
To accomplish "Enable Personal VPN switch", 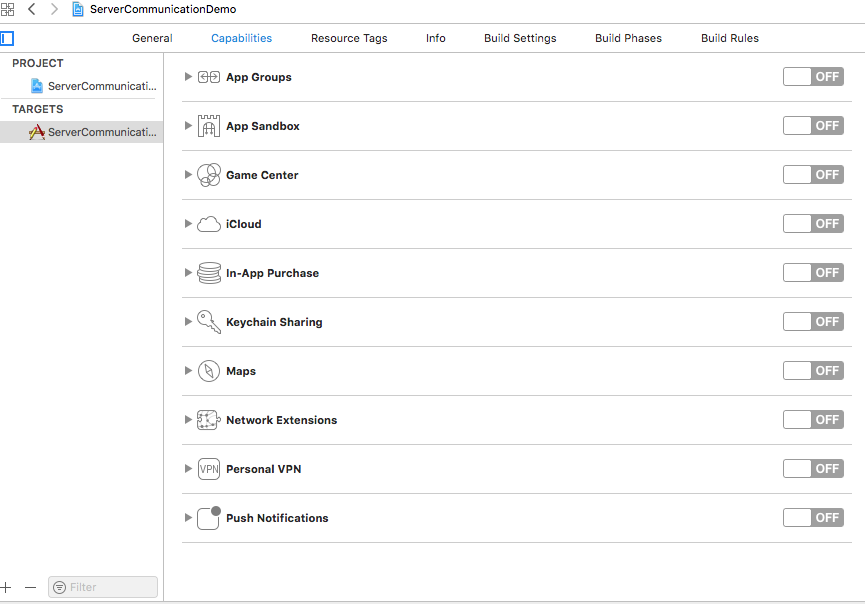I will [x=813, y=469].
